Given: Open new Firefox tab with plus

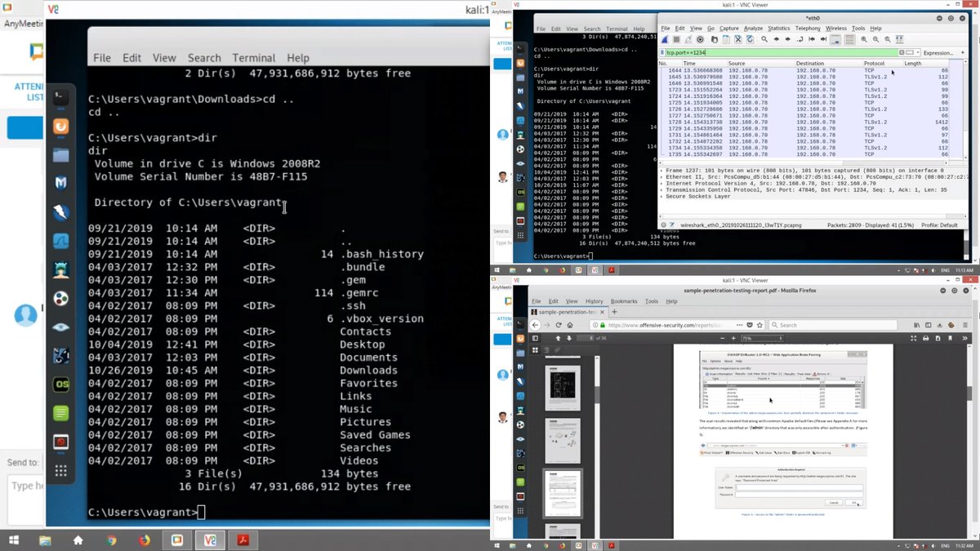Looking at the screenshot, I should [x=614, y=312].
